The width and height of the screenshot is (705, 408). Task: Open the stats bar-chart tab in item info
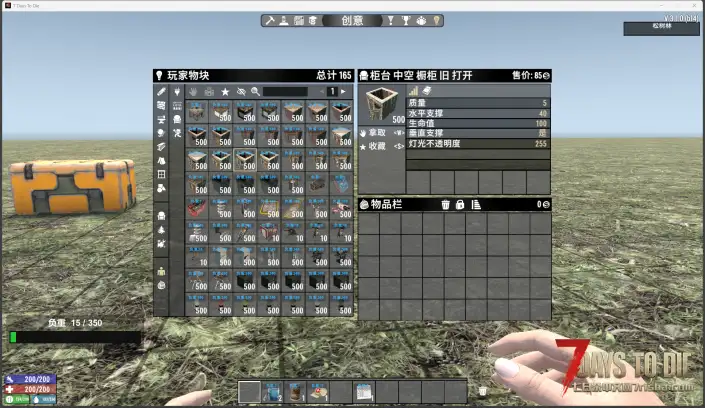(x=413, y=90)
